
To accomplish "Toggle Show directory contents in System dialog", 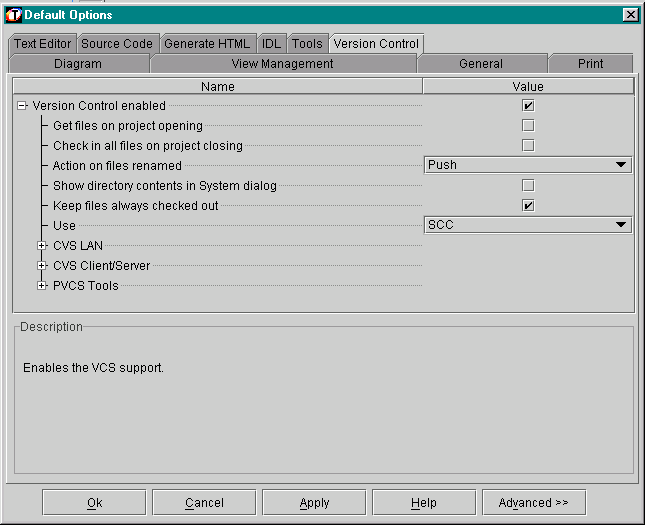I will point(528,185).
